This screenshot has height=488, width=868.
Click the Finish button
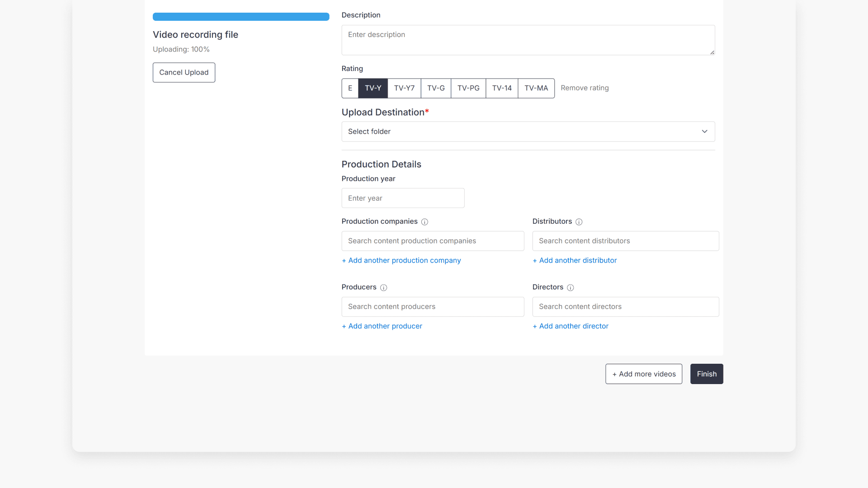[x=706, y=374]
